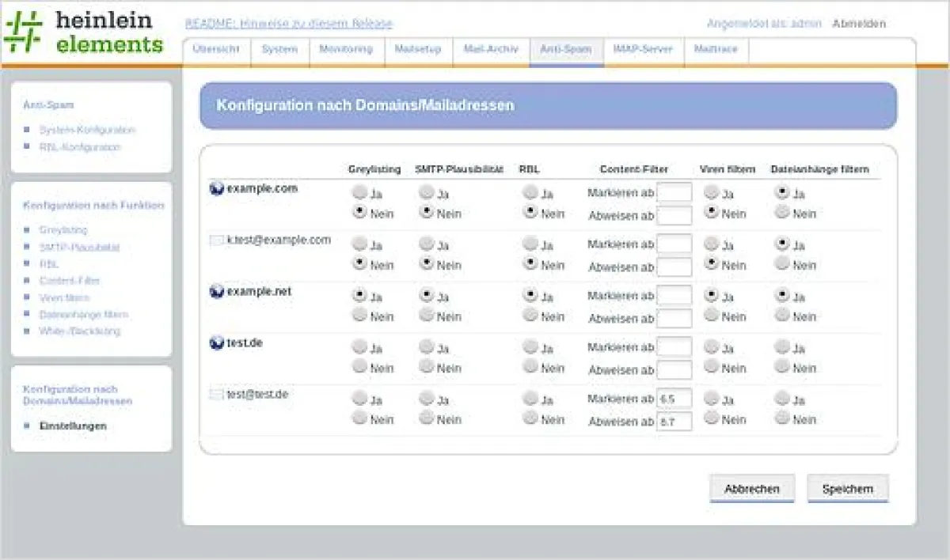The height and width of the screenshot is (560, 950).
Task: Focus 'Markieren ab' field for test@test.de
Action: coord(674,399)
